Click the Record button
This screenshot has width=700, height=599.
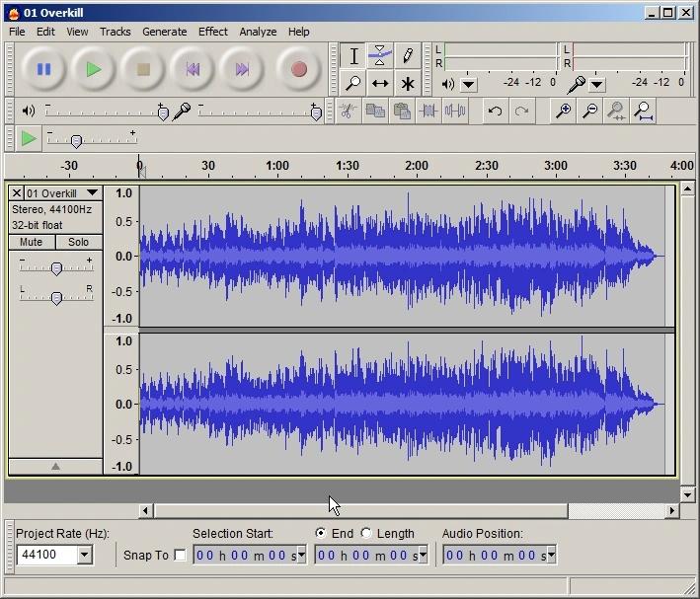tap(298, 69)
